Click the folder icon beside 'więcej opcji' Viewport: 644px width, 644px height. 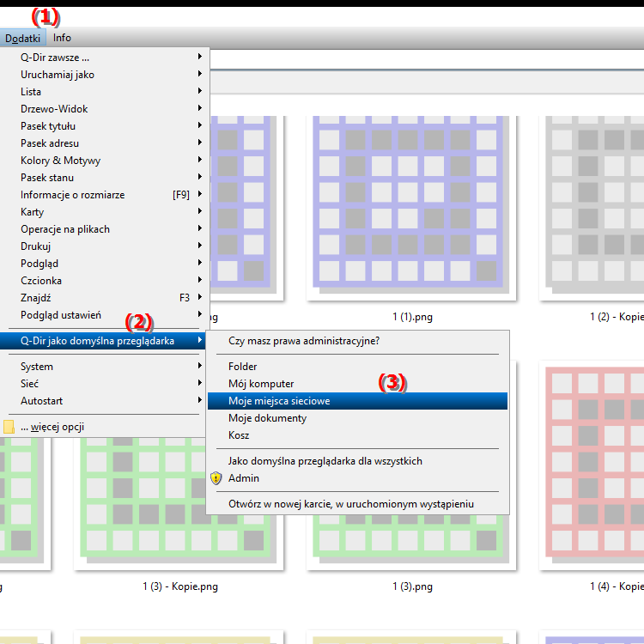coord(9,427)
